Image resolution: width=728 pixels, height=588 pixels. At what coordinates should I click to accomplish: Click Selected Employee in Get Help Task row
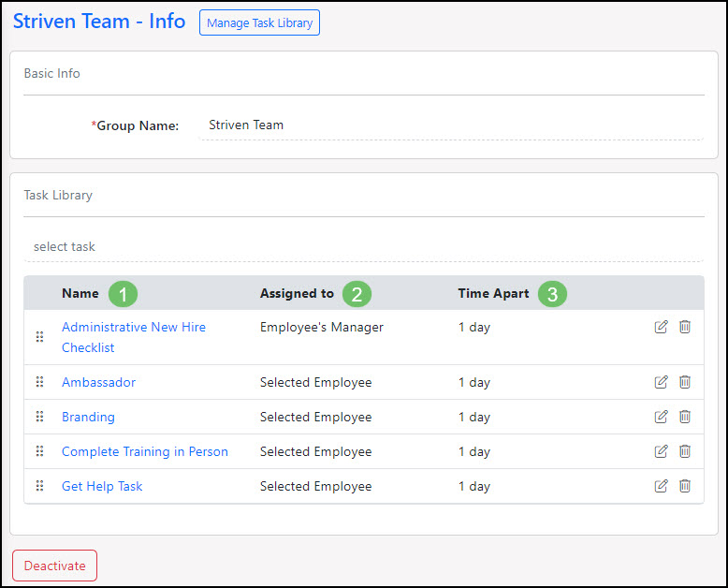(315, 486)
